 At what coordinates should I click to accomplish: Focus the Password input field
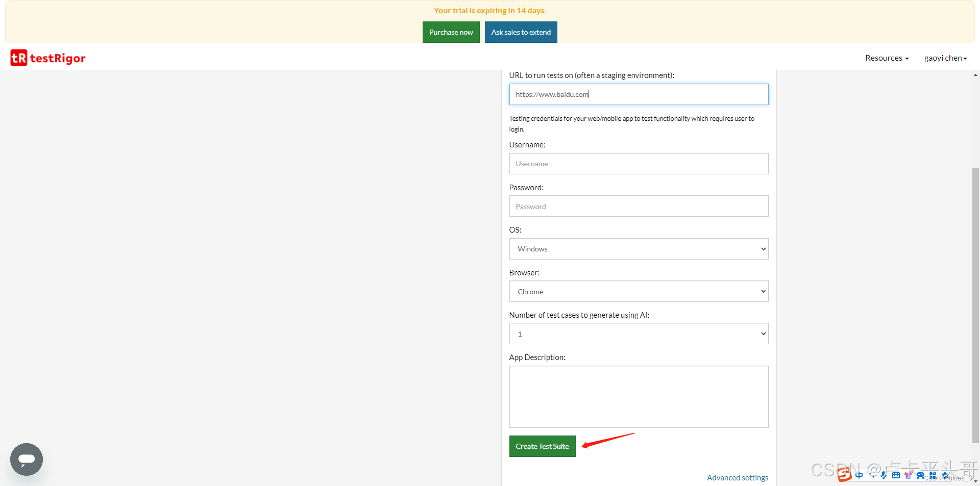point(639,206)
